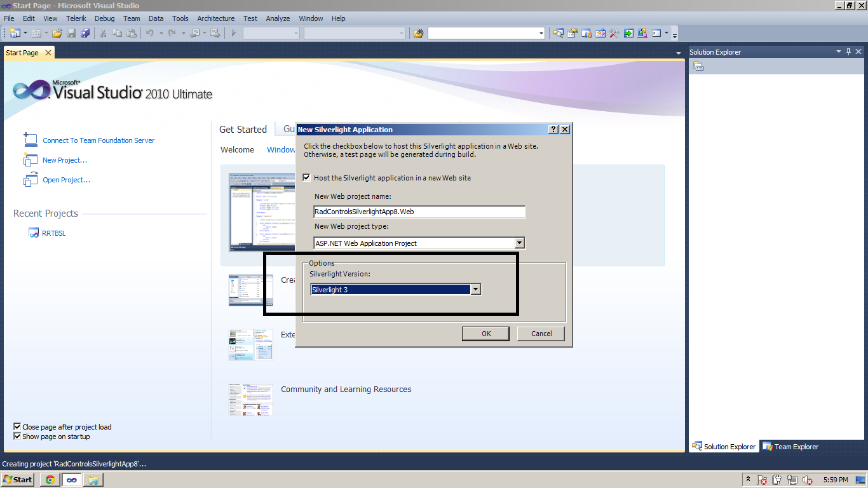Click the Find in Files binoculars icon

pos(418,33)
